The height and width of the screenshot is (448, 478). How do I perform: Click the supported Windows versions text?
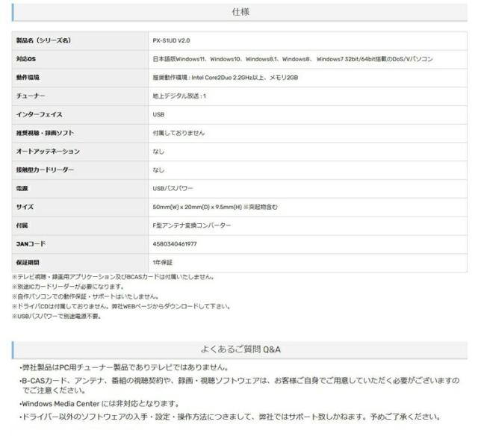coord(292,59)
